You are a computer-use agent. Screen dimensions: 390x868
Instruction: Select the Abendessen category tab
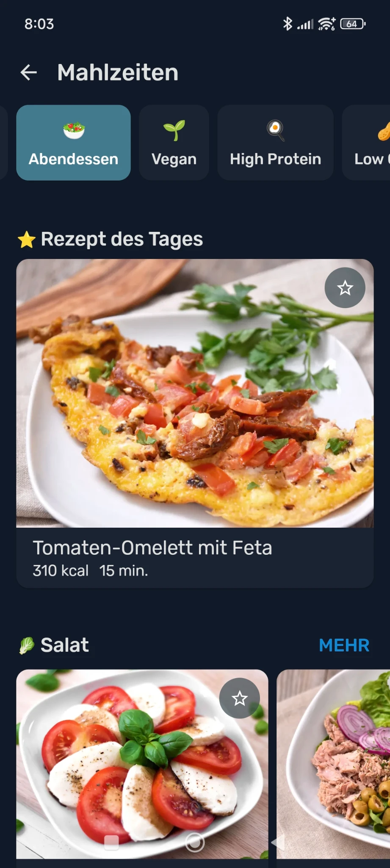tap(73, 143)
